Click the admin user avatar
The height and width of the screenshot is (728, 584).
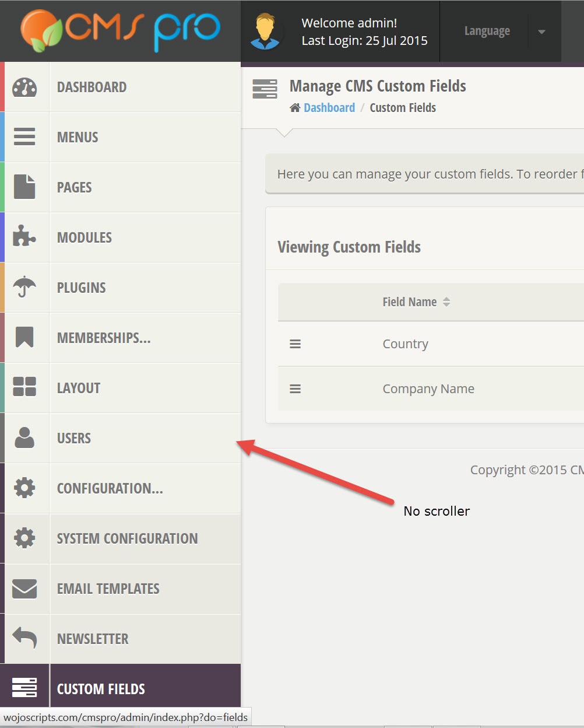click(x=266, y=32)
